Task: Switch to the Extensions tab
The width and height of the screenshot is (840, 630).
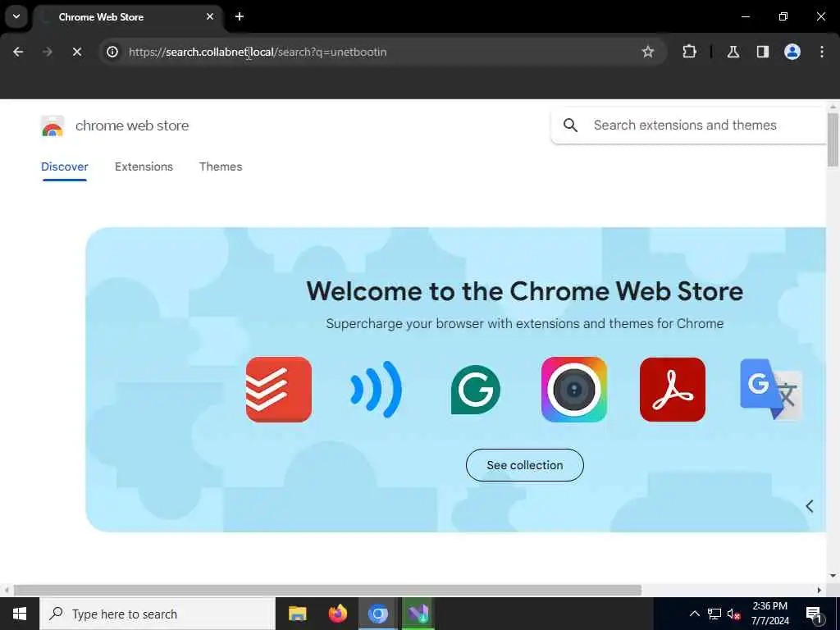Action: pos(144,167)
